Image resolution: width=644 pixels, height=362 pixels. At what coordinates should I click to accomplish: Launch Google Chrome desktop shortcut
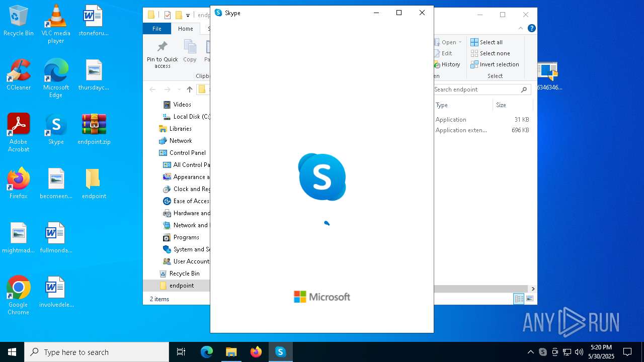point(19,296)
